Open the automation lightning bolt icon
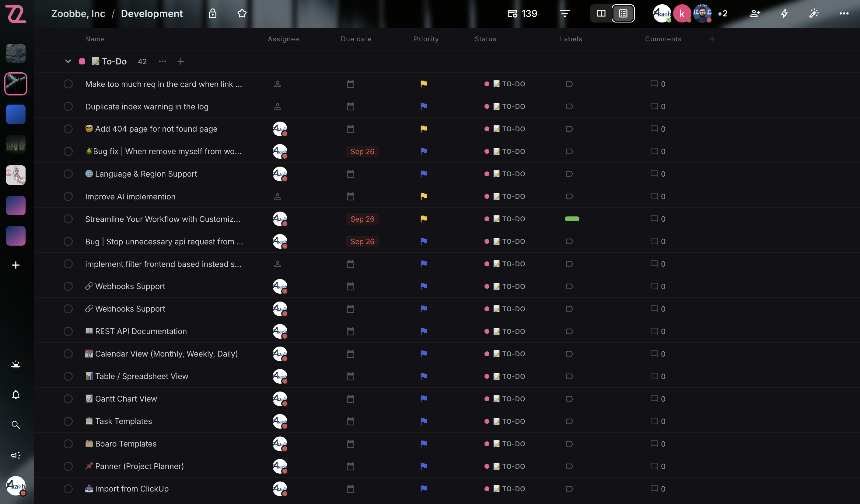 click(x=784, y=13)
